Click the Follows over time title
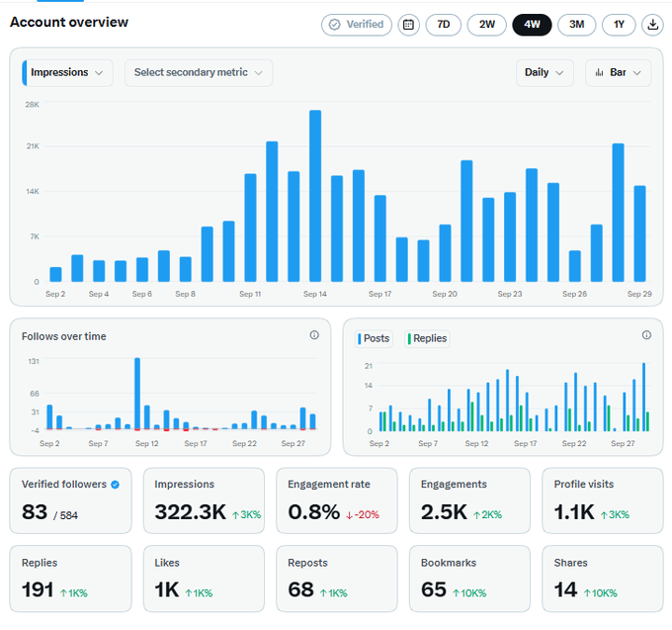672x630 pixels. point(64,336)
